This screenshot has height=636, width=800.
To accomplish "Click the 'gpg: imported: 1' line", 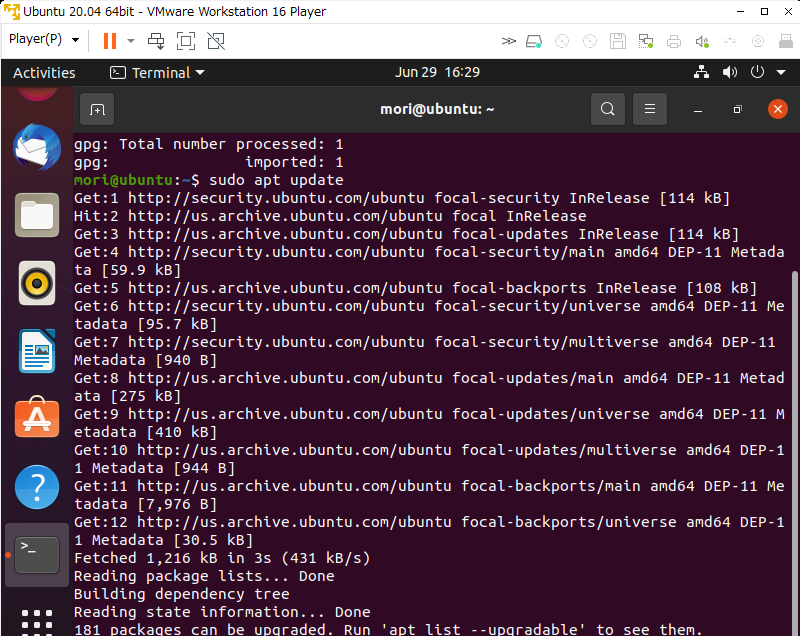I will pyautogui.click(x=209, y=162).
